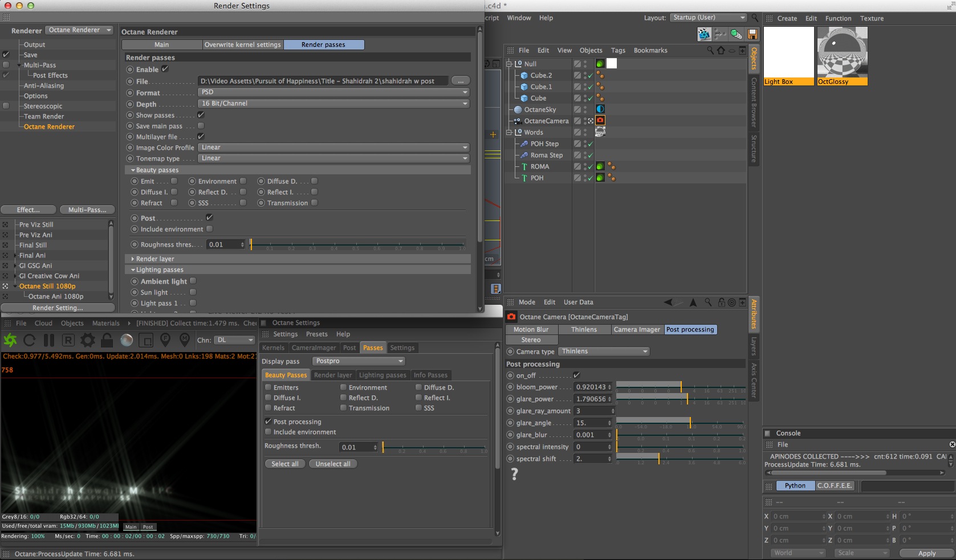Viewport: 956px width, 560px height.
Task: Click the home icon in Object Manager
Action: click(721, 50)
